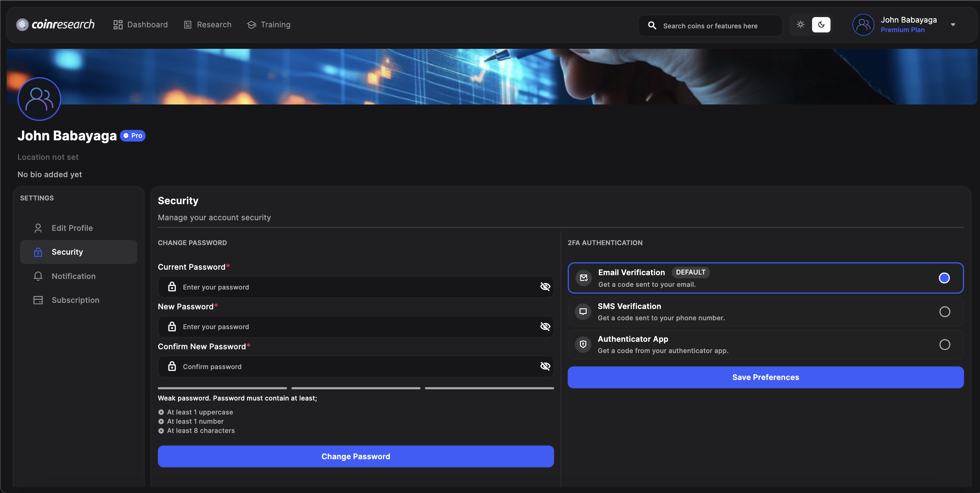Click the Pro verified badge

133,136
